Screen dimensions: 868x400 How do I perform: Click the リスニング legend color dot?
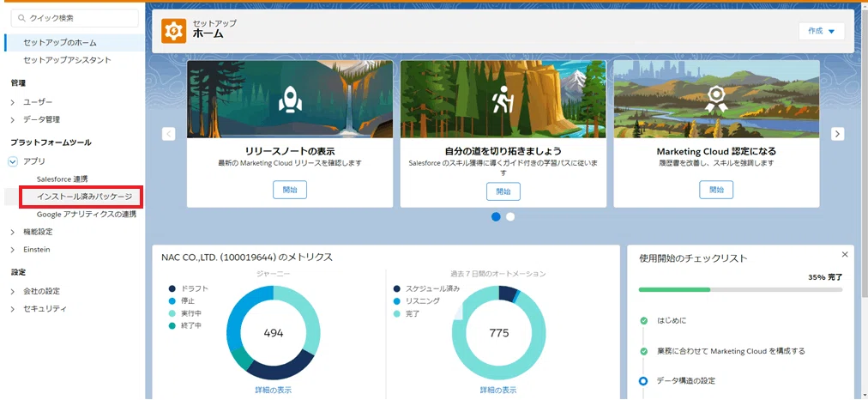(x=396, y=300)
